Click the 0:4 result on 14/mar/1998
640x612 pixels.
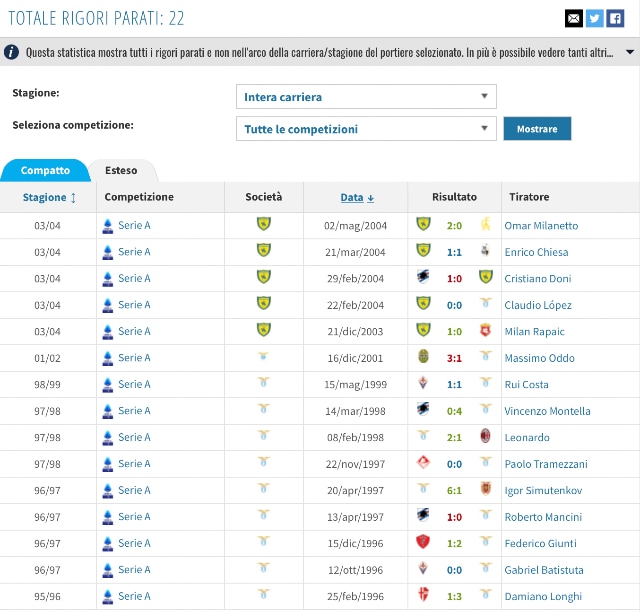[x=454, y=411]
